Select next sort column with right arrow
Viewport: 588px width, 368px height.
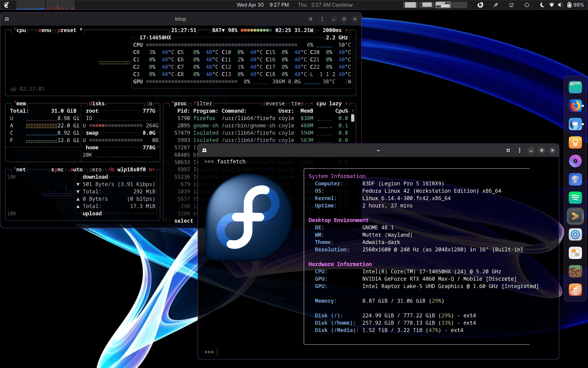coord(346,103)
